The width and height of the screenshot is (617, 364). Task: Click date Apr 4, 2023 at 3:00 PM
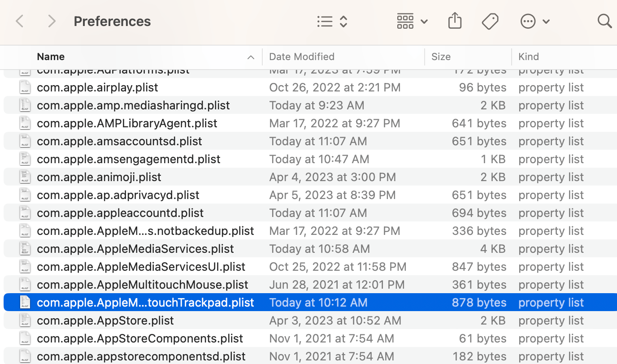(x=332, y=177)
